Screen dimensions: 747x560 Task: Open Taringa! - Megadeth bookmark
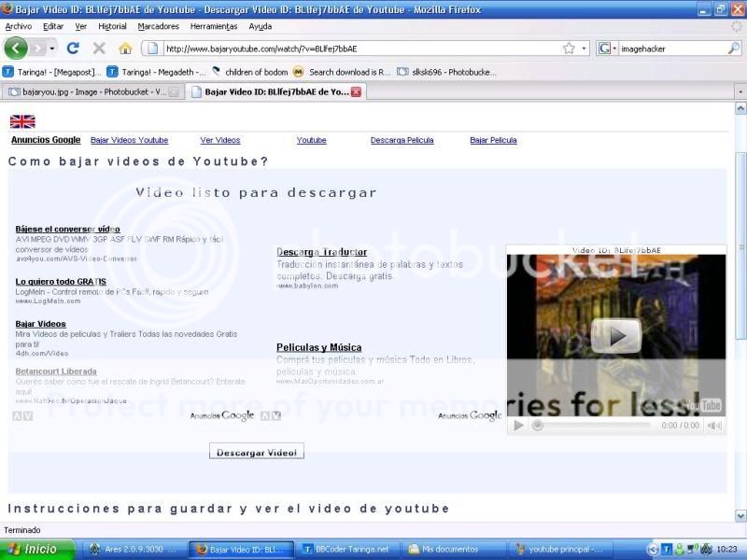(x=156, y=72)
